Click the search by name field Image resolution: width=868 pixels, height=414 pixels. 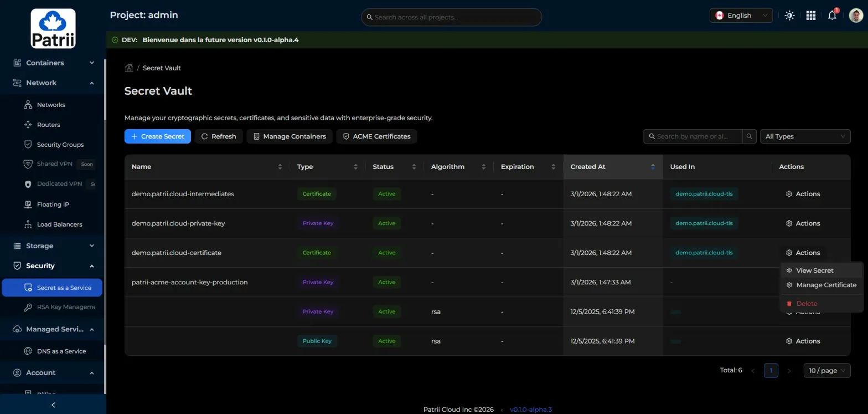tap(693, 136)
